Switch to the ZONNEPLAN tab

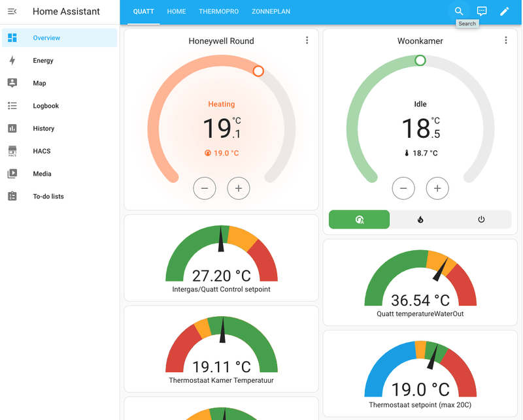(271, 12)
